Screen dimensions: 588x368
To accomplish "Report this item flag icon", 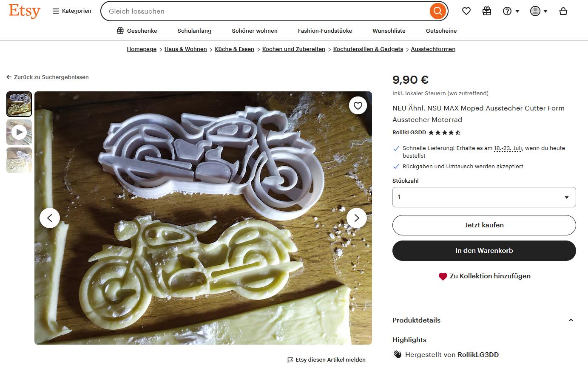I will coord(290,360).
